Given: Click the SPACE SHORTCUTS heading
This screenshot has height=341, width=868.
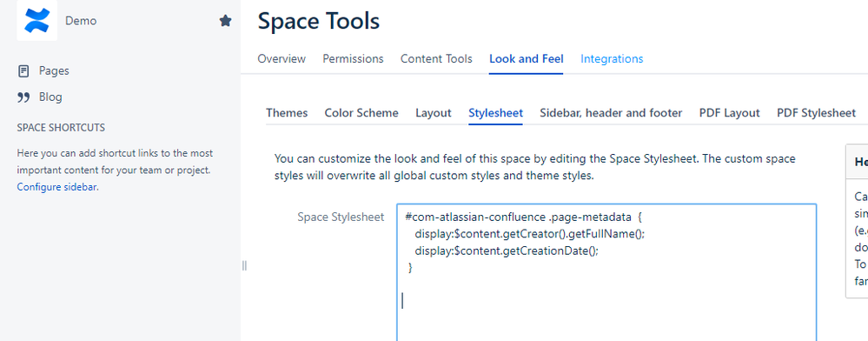Looking at the screenshot, I should click(x=61, y=128).
